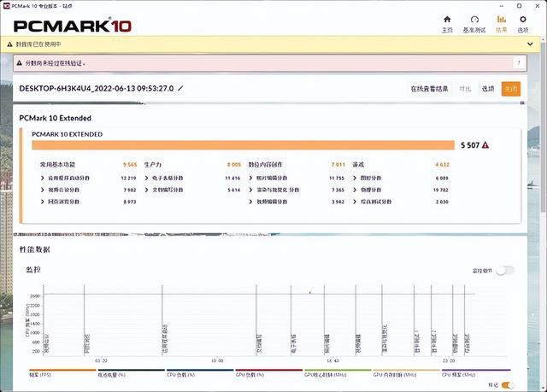The image size is (547, 392).
Task: Toggle the 监控细节 monitoring details switch
Action: (505, 270)
